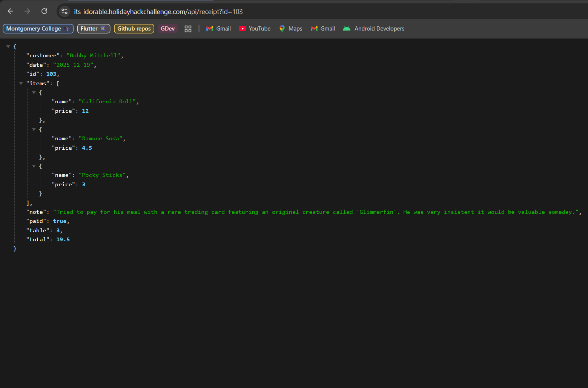Click the price value 4.5
This screenshot has height=388, width=588.
[x=87, y=148]
